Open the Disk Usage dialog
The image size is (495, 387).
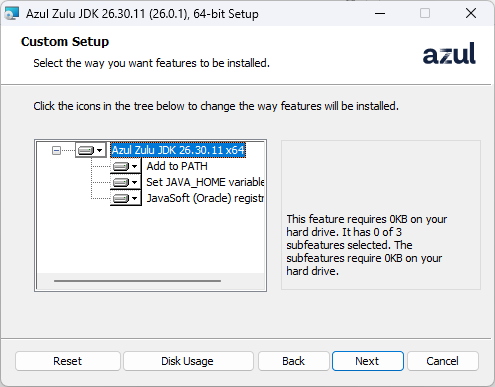(188, 361)
